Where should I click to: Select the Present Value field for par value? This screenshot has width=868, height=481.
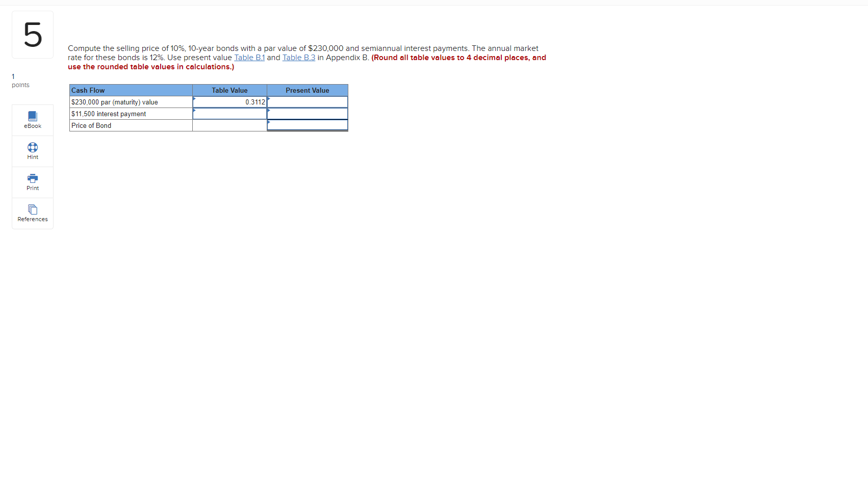coord(307,102)
